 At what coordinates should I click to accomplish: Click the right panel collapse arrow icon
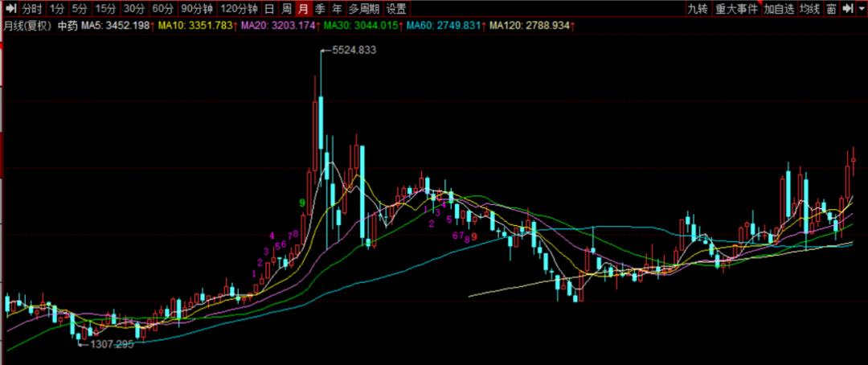848,9
